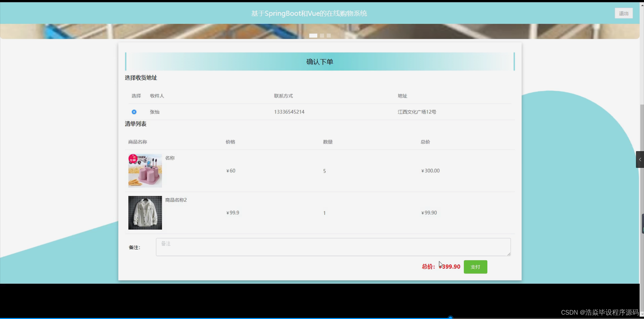Screen dimensions: 644x319
Task: Focus the 备注 remarks input box
Action: (x=333, y=247)
